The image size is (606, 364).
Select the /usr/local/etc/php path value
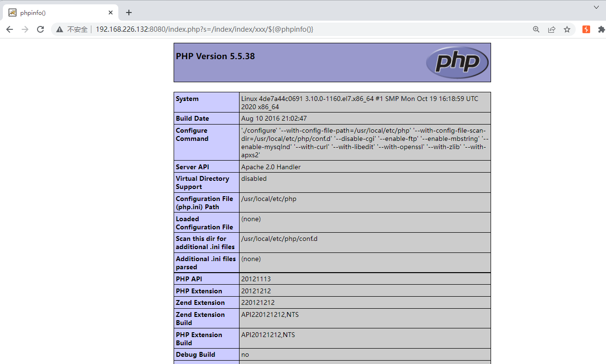[x=269, y=199]
